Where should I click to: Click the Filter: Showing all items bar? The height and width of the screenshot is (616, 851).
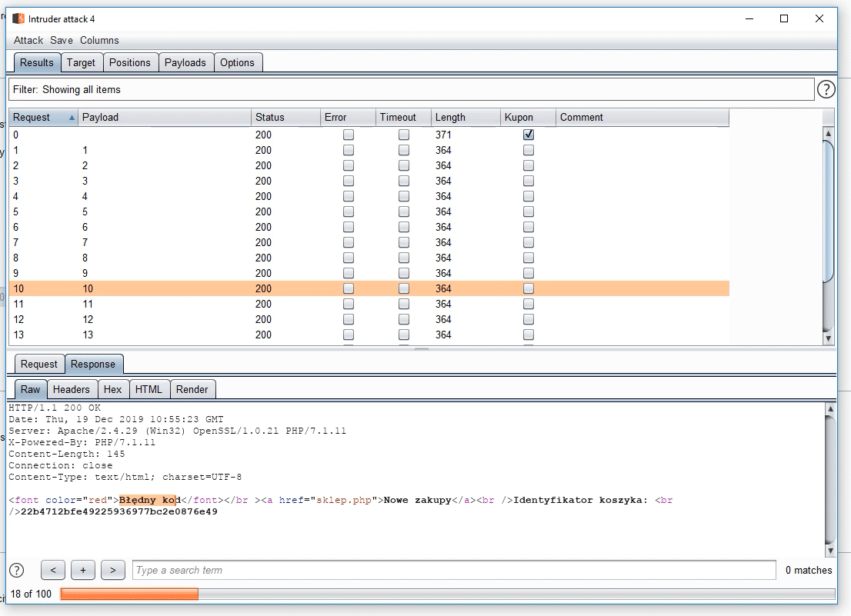[412, 89]
